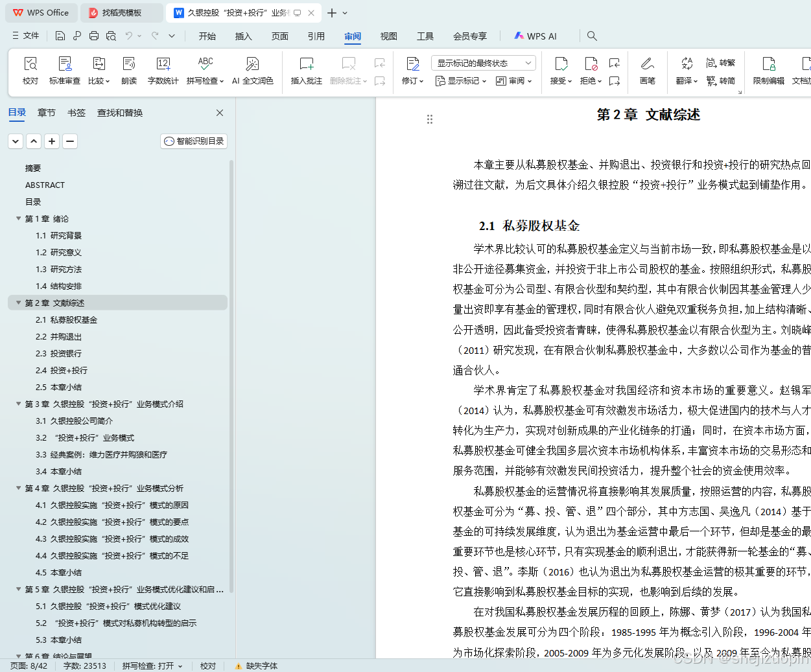Jump to 1.2 研究意义 in outline
This screenshot has height=672, width=811.
coord(59,252)
